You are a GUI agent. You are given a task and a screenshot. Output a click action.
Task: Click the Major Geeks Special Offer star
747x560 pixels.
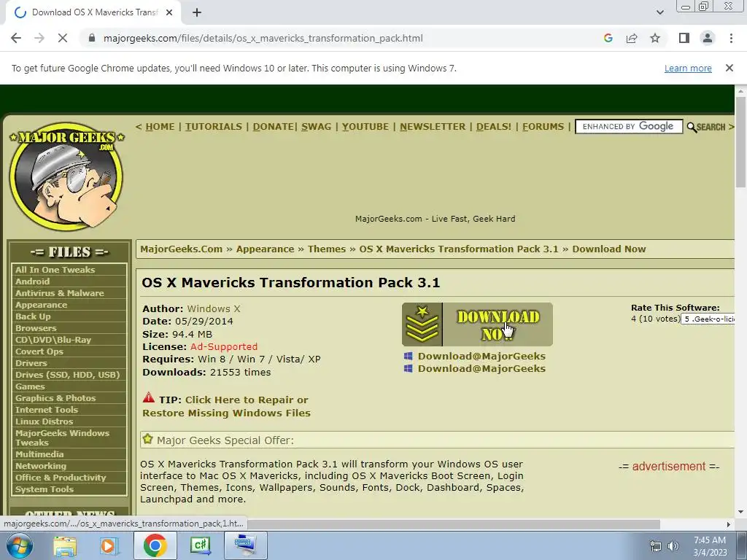[x=147, y=439]
